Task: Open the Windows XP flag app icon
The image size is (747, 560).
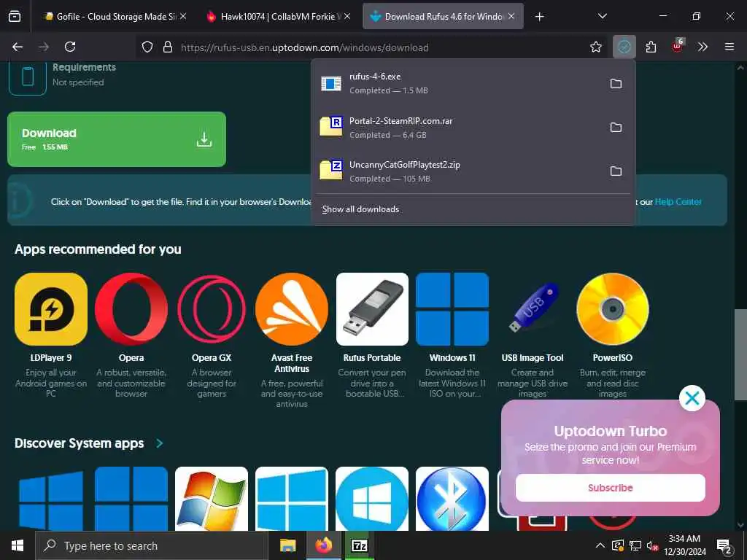Action: coord(212,499)
